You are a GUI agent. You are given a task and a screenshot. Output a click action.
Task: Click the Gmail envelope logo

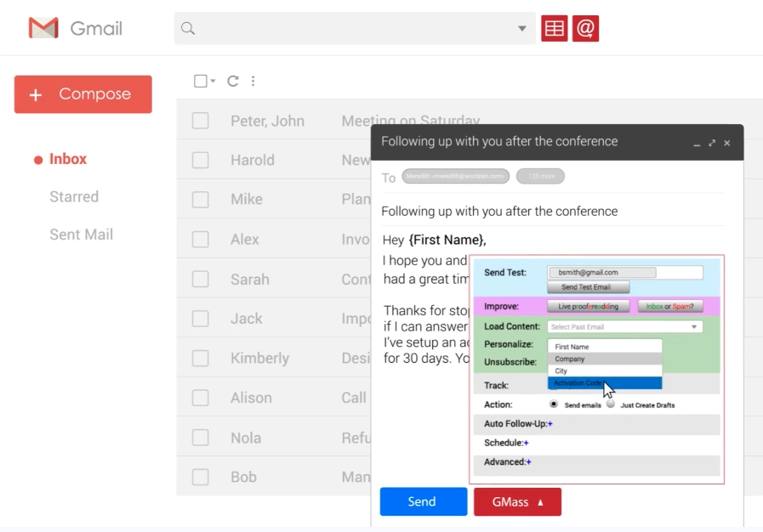click(43, 28)
